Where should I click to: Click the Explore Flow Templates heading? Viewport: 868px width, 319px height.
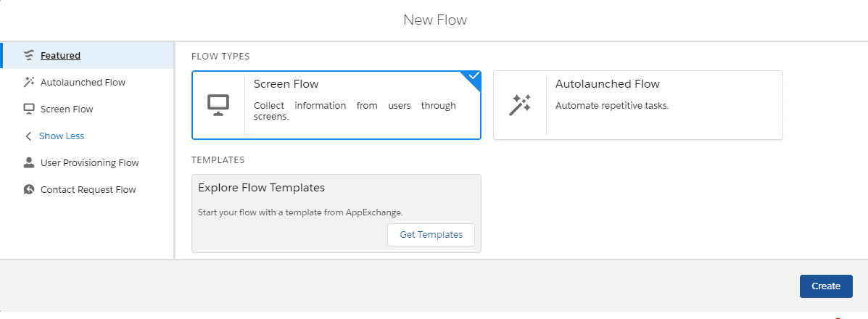coord(261,188)
